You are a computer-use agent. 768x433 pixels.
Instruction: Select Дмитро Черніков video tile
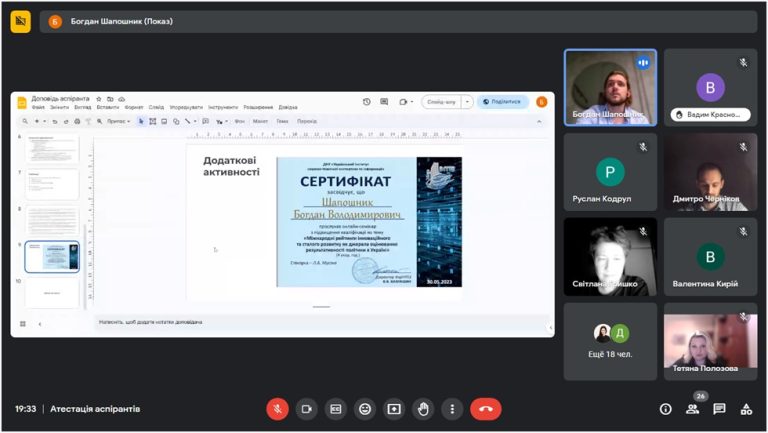[710, 172]
